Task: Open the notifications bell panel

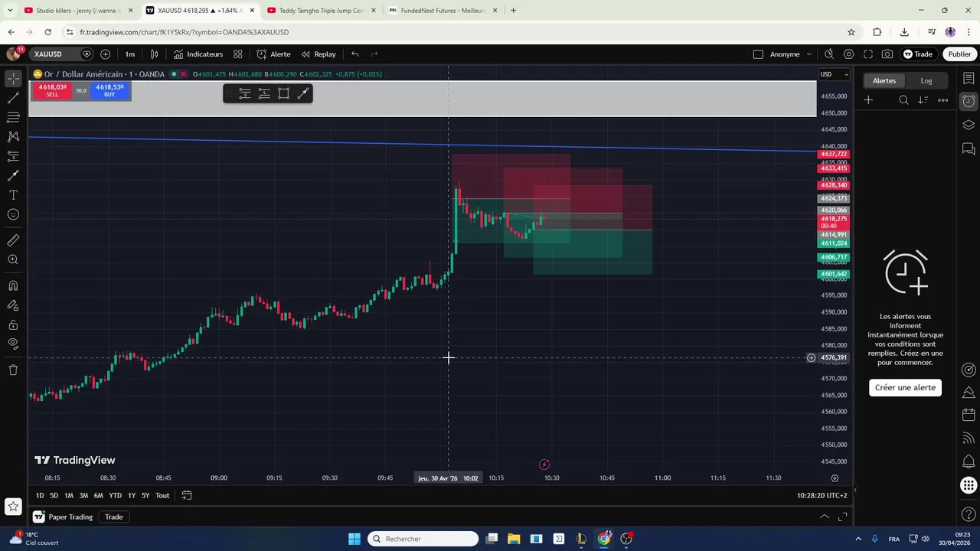Action: [x=969, y=461]
